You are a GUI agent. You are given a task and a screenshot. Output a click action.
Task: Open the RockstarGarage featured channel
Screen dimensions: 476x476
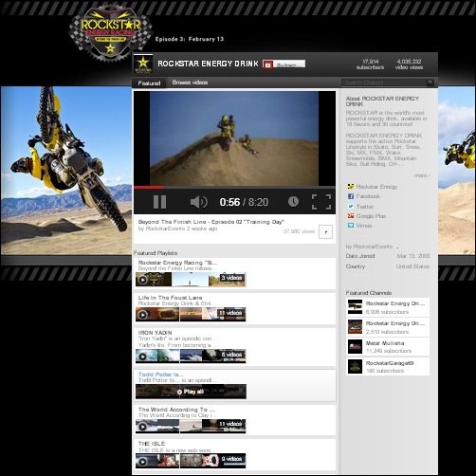click(x=388, y=366)
